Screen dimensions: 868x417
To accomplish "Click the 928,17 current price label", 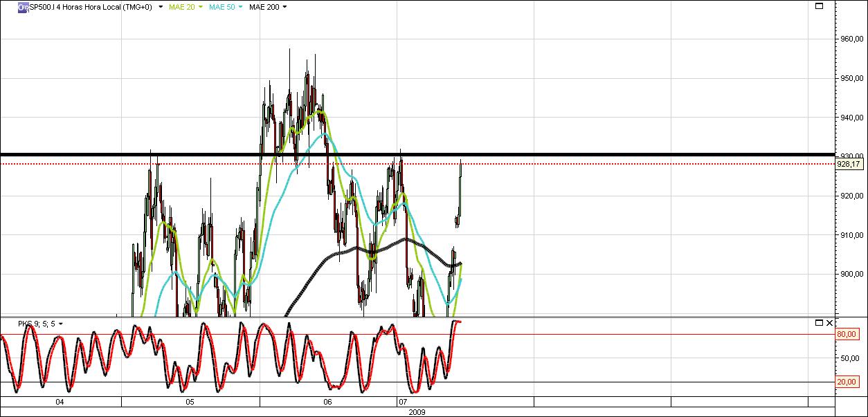I will (x=849, y=165).
